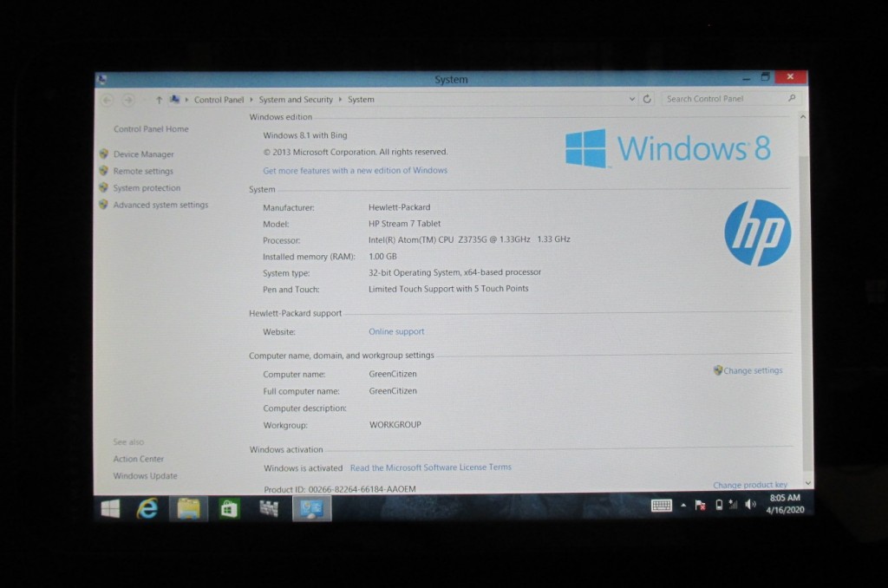Image resolution: width=888 pixels, height=588 pixels.
Task: Expand the breadcrumb arrow after Control Panel
Action: click(251, 100)
